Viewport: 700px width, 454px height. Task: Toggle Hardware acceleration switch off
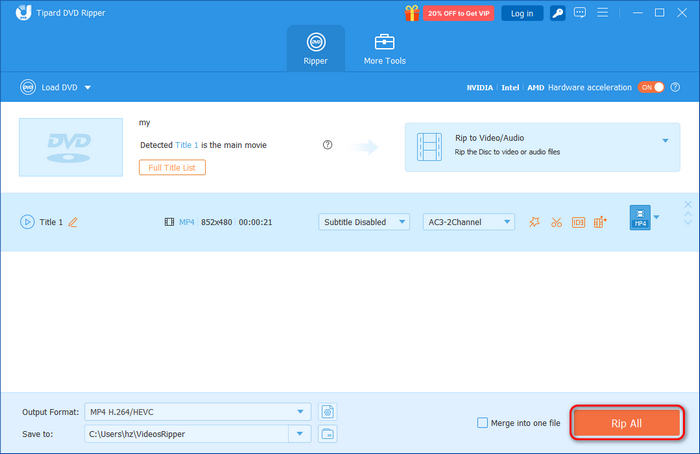pyautogui.click(x=651, y=88)
